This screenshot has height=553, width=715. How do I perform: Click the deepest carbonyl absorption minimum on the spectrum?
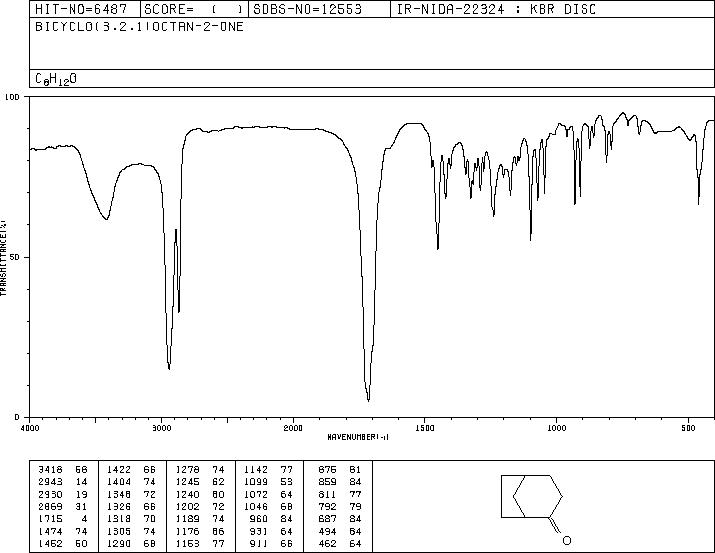click(368, 400)
